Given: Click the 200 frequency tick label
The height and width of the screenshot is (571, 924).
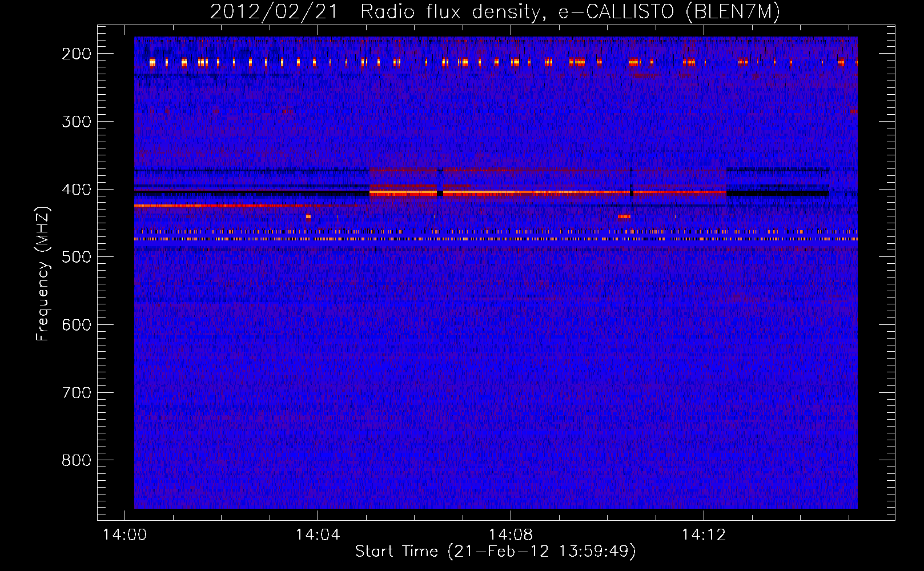Looking at the screenshot, I should (77, 54).
